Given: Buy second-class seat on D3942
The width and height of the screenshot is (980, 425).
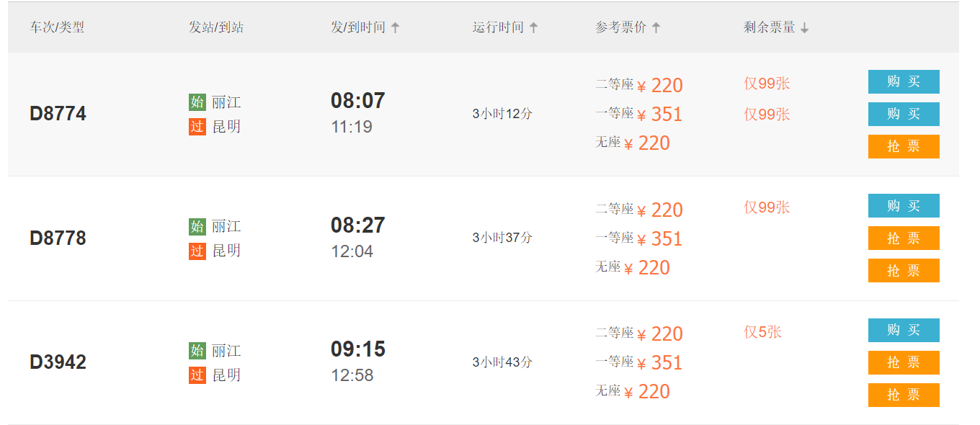Looking at the screenshot, I should pos(904,330).
